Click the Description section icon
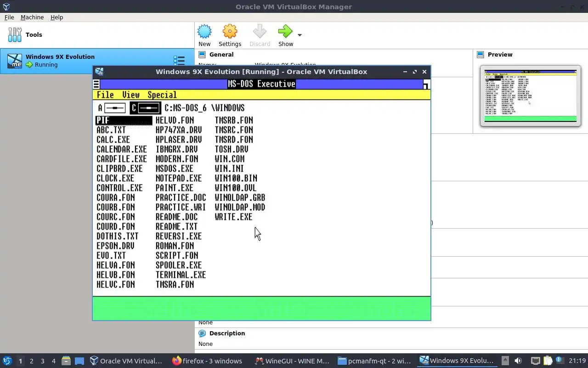The width and height of the screenshot is (588, 368). click(x=202, y=333)
